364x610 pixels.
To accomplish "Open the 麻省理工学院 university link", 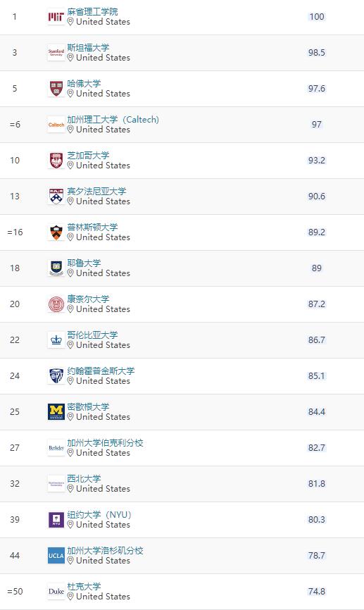I will [92, 12].
